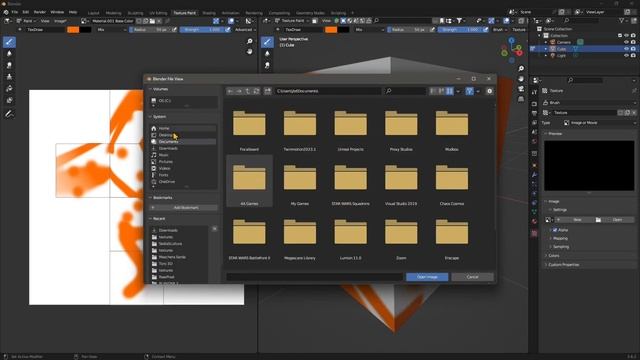
Task: Collapse the Preview panel
Action: click(547, 133)
